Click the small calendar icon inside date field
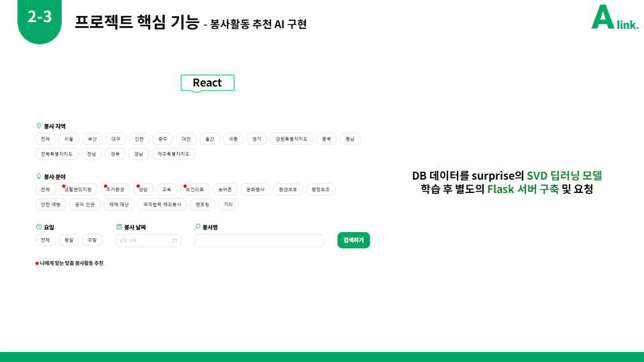644x362 pixels. click(x=174, y=241)
